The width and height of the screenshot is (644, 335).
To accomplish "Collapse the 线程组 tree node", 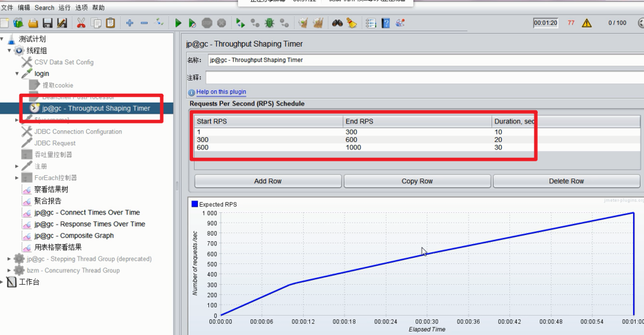I will [x=9, y=50].
